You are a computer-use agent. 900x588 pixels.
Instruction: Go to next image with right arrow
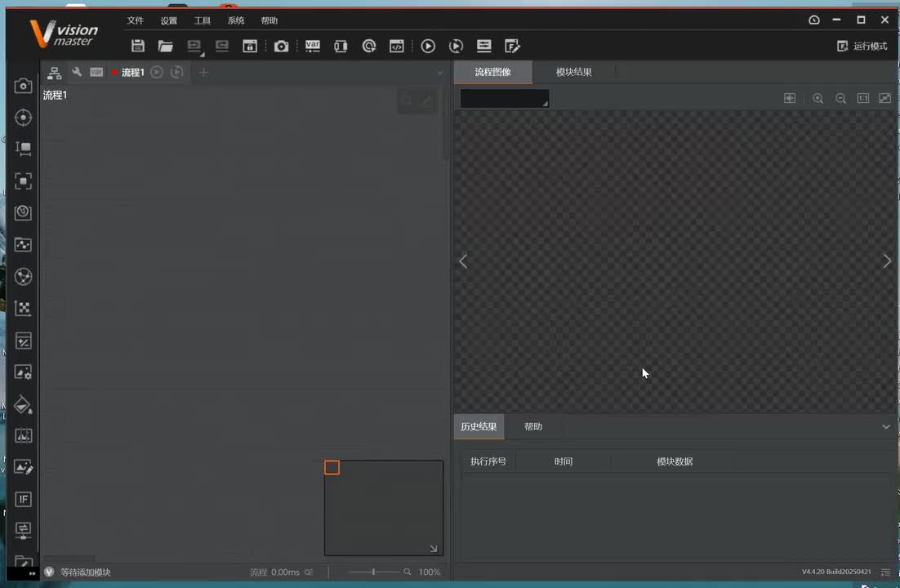point(887,261)
